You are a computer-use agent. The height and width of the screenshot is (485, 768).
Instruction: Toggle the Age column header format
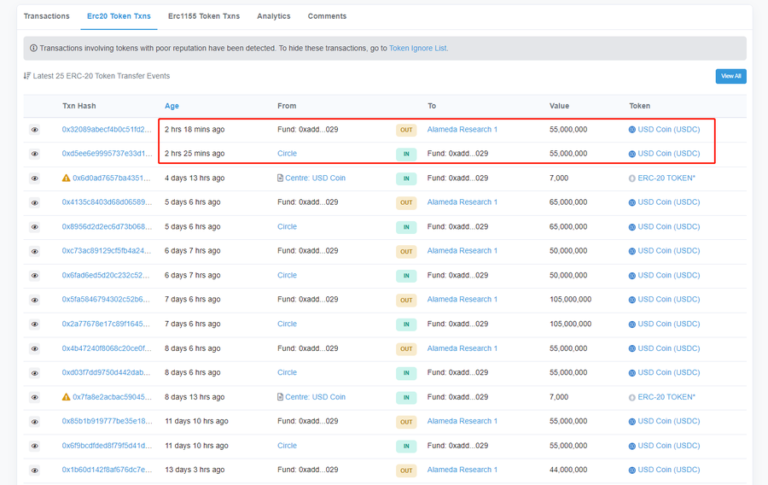click(x=172, y=105)
